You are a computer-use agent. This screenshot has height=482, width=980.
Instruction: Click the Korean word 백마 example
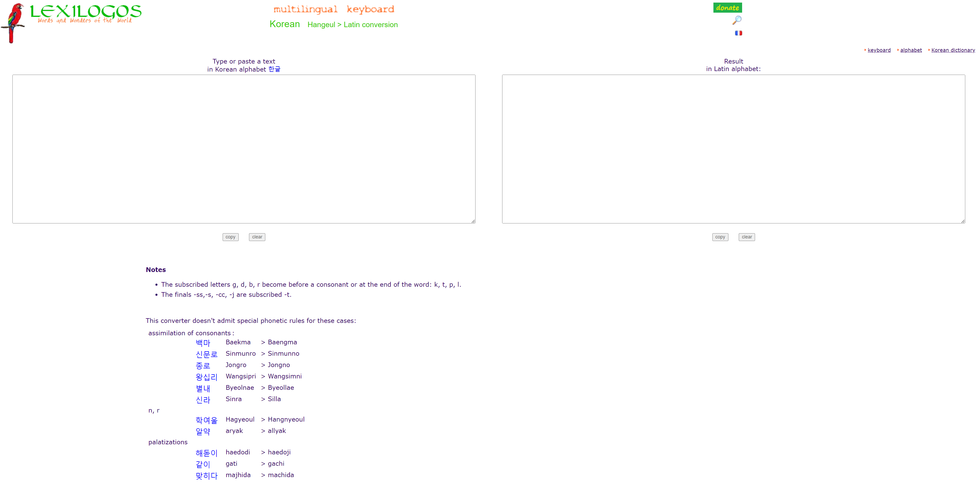pyautogui.click(x=203, y=343)
